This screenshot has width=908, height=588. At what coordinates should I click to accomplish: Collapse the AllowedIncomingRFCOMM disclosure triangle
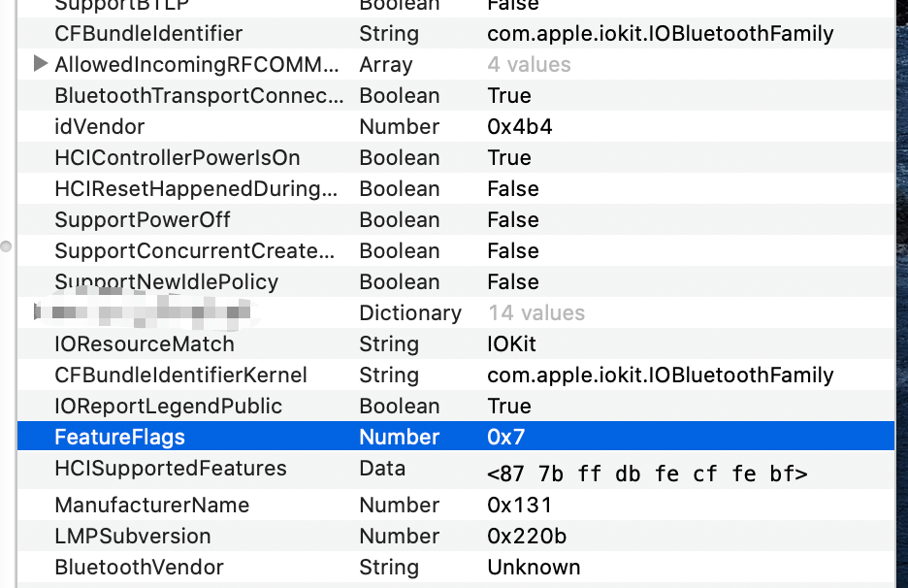pos(40,64)
